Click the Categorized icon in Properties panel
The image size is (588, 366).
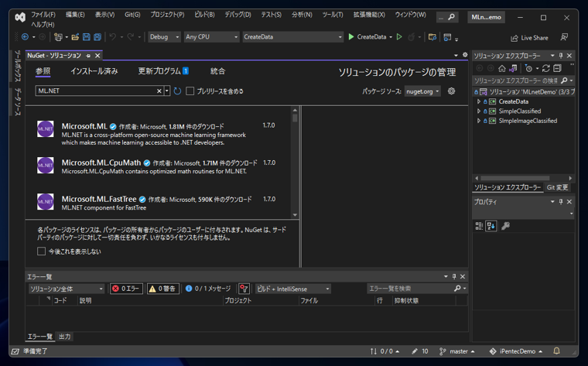(479, 226)
